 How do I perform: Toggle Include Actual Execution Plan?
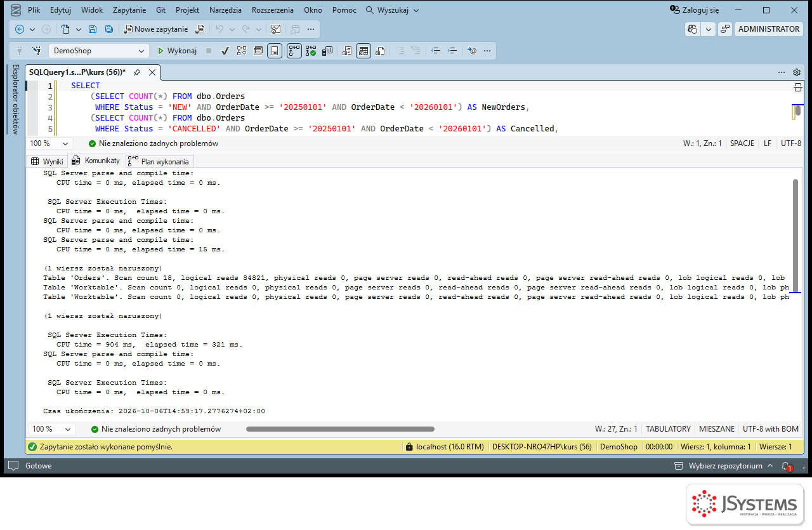pos(294,51)
